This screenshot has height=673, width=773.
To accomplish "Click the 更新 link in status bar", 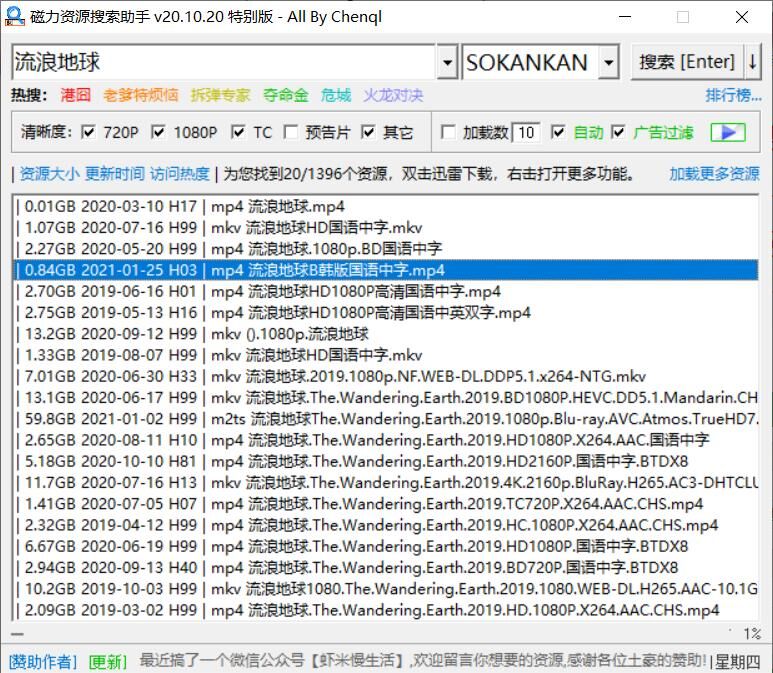I will [x=107, y=661].
